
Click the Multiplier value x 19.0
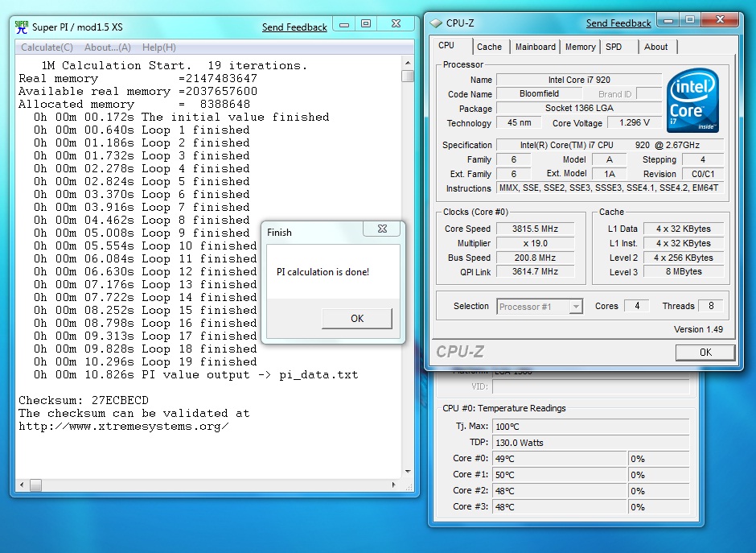(x=535, y=243)
